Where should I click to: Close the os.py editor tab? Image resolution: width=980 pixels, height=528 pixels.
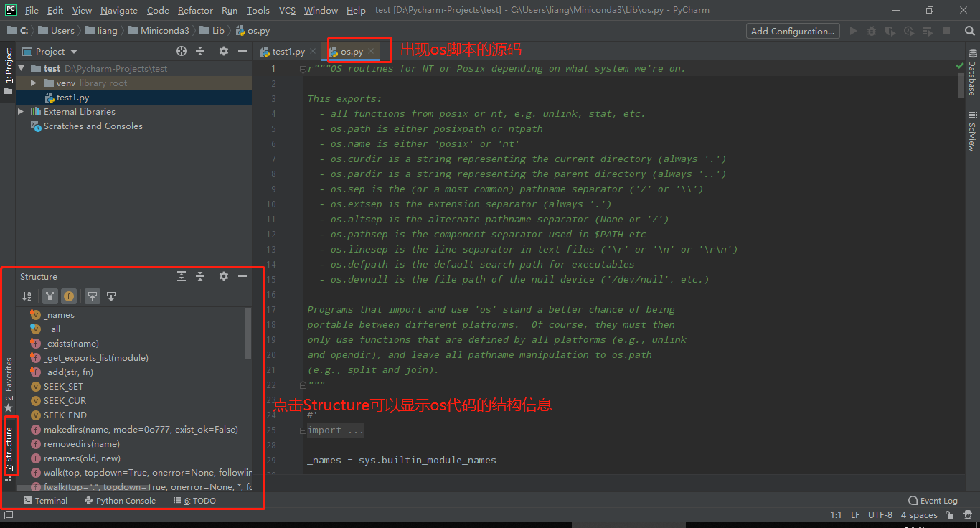[x=371, y=51]
